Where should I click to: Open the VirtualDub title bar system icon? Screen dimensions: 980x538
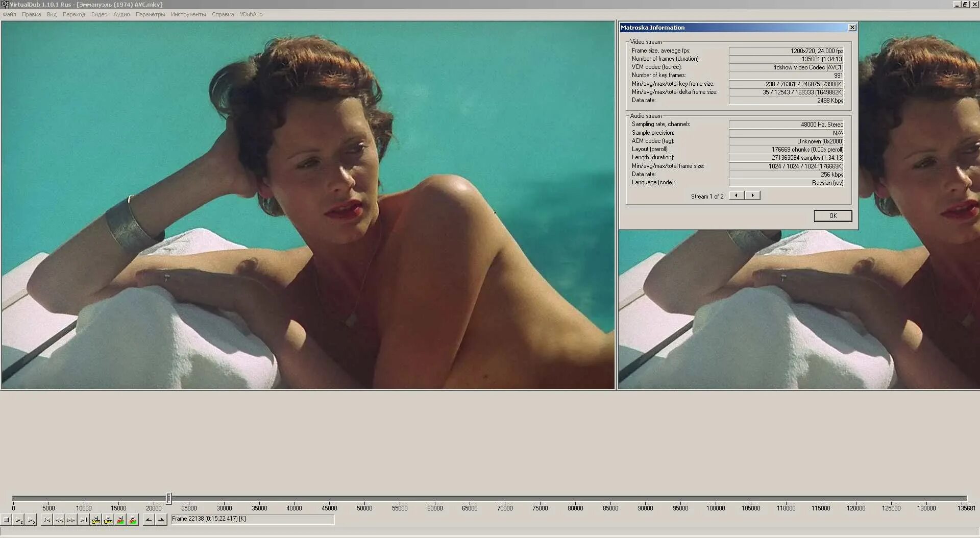(5, 5)
